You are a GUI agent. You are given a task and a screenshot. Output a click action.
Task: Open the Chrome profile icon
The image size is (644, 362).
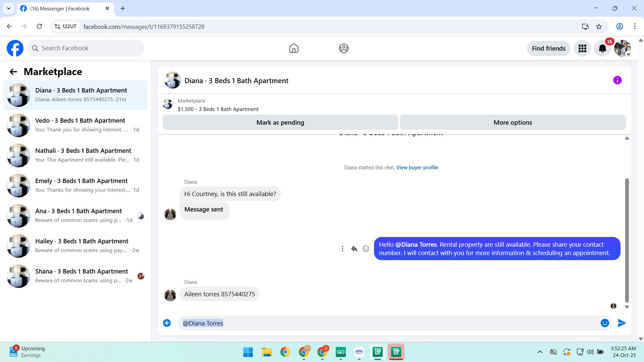click(x=620, y=26)
